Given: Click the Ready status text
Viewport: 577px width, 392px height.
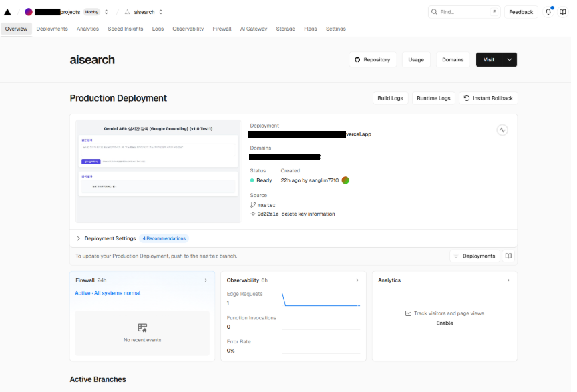Looking at the screenshot, I should (x=264, y=180).
